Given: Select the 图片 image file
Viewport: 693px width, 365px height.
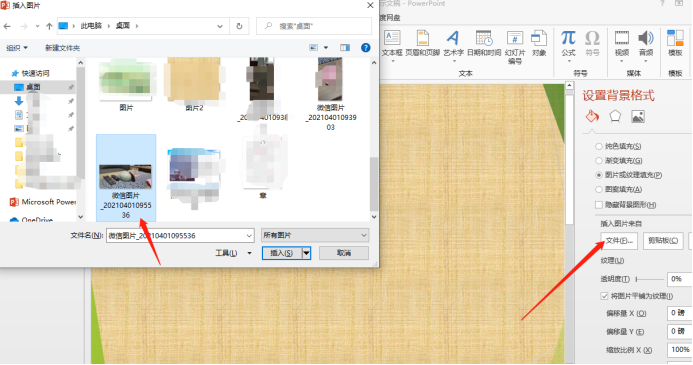Looking at the screenshot, I should click(x=126, y=84).
